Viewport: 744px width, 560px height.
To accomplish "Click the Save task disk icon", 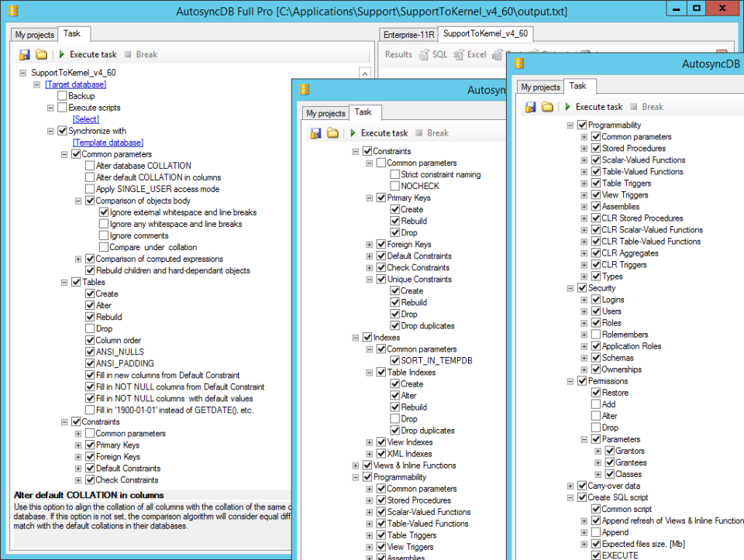I will click(26, 54).
